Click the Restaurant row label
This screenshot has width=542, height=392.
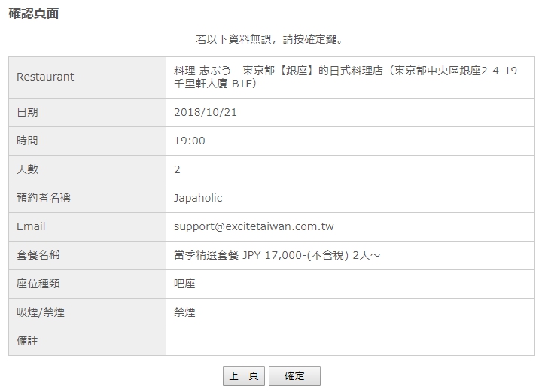coord(45,77)
